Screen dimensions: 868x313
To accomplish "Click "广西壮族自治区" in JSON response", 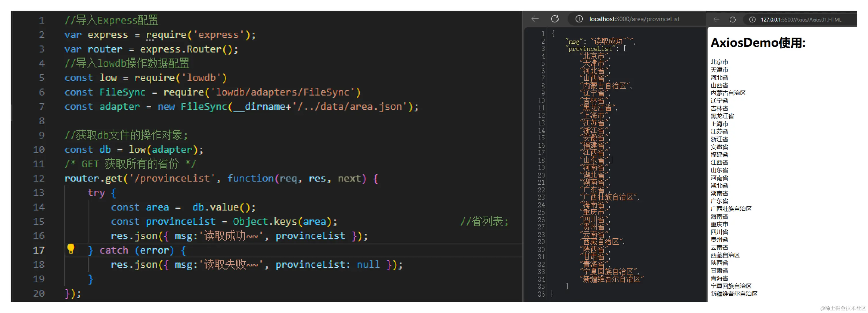I will click(x=609, y=197).
